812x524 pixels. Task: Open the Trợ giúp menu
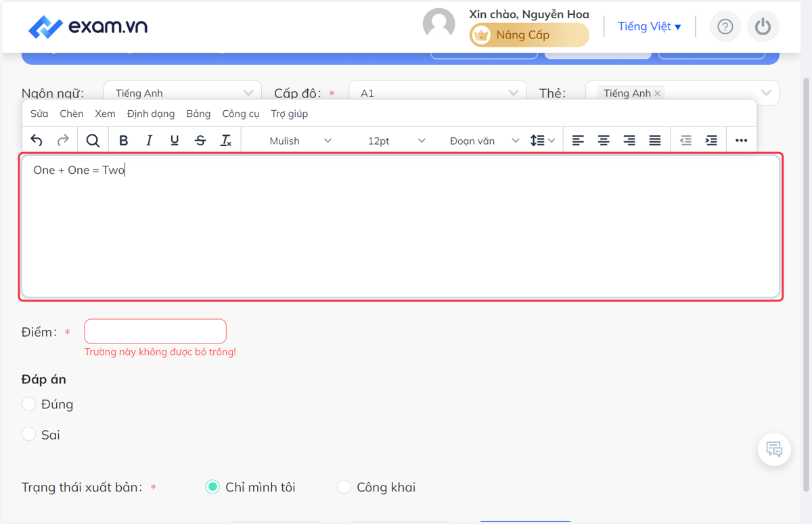click(290, 114)
